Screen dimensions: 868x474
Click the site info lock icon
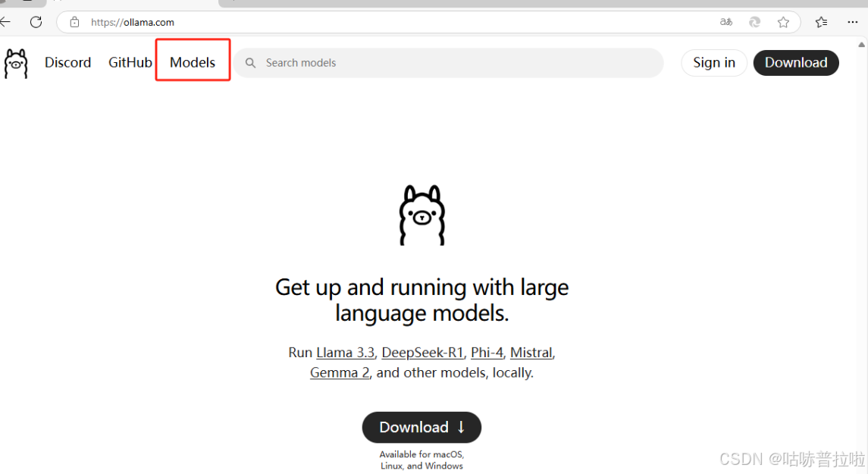click(x=75, y=22)
